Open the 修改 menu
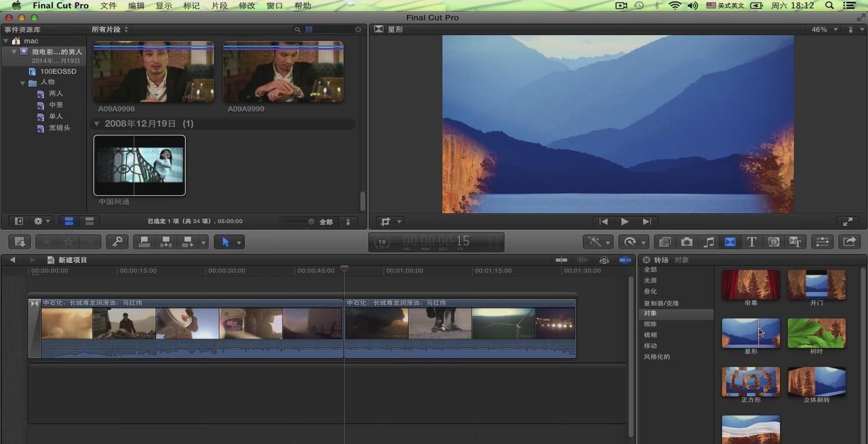 pos(247,5)
